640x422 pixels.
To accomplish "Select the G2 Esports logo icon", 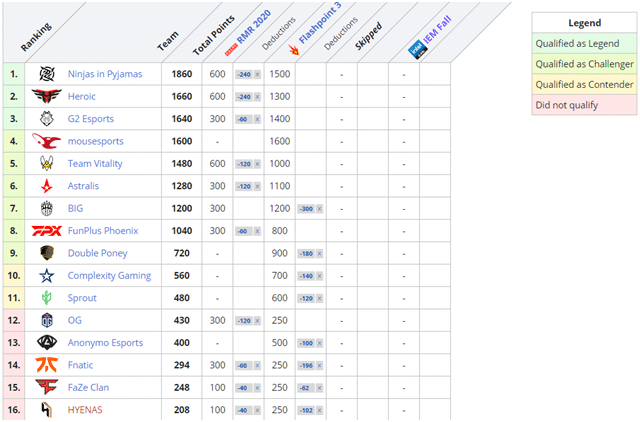I will coord(47,119).
